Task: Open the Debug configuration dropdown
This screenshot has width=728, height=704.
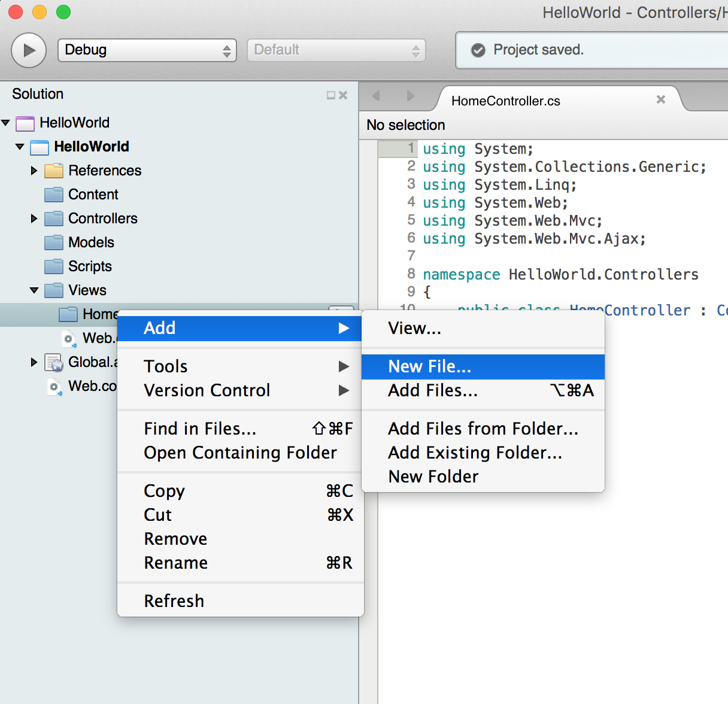Action: click(x=147, y=50)
